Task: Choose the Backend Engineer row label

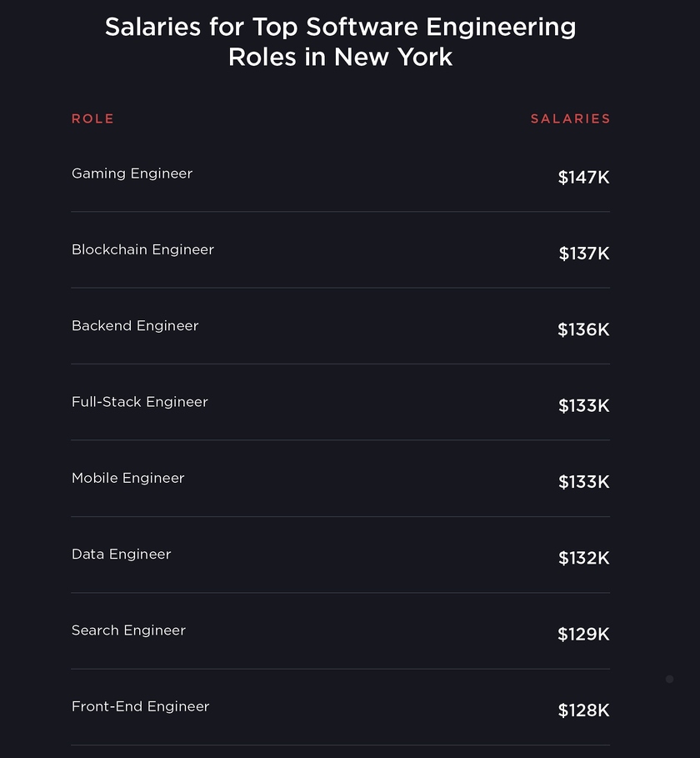Action: (x=135, y=325)
